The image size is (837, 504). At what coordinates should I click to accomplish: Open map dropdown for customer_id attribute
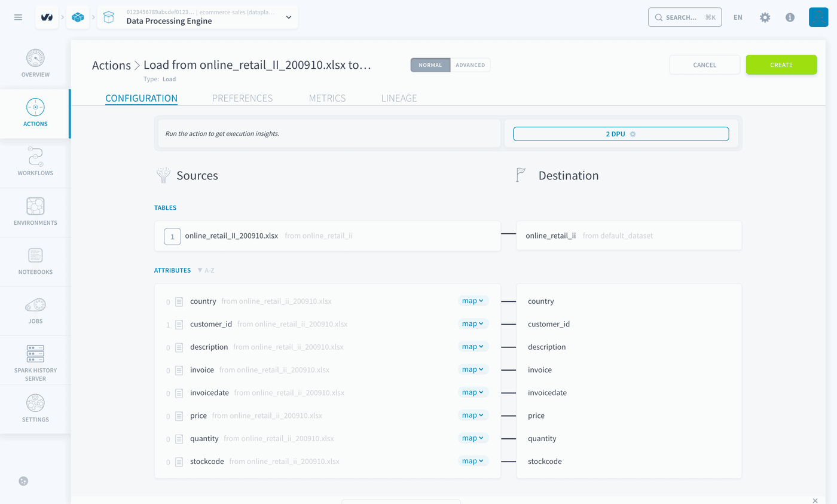pos(473,323)
